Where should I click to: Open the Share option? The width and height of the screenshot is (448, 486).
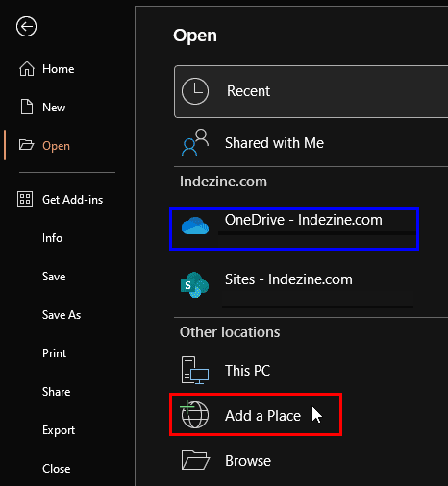57,392
